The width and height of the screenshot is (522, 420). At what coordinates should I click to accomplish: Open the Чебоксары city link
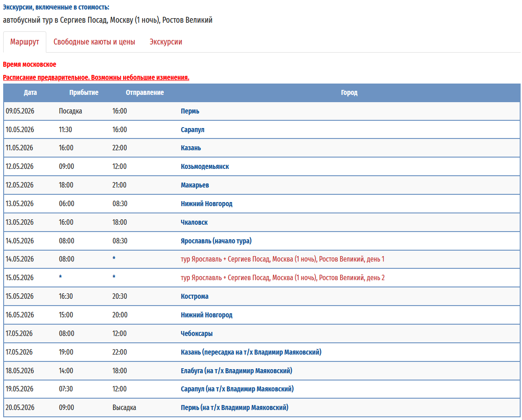click(x=197, y=334)
